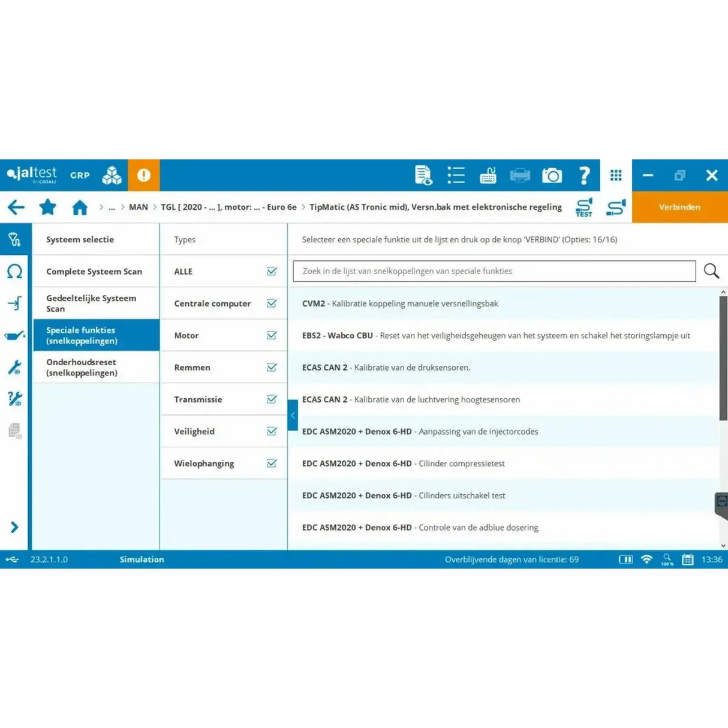This screenshot has width=728, height=728.
Task: Select Speciale funkties (snelkoppelingen)
Action: pos(96,335)
